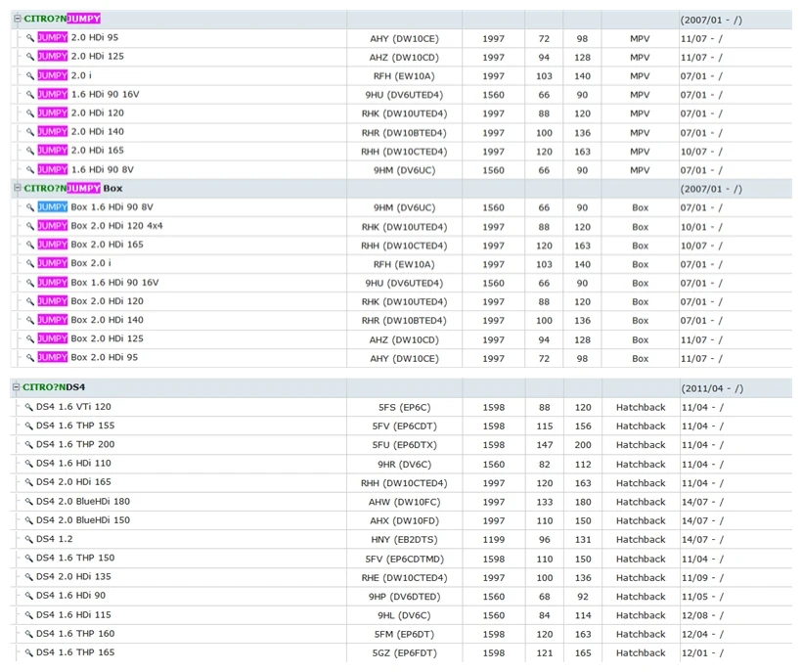Click magnifier icon beside JUMPY Box 1.6 HDi 90 16V
The height and width of the screenshot is (672, 802).
click(30, 283)
